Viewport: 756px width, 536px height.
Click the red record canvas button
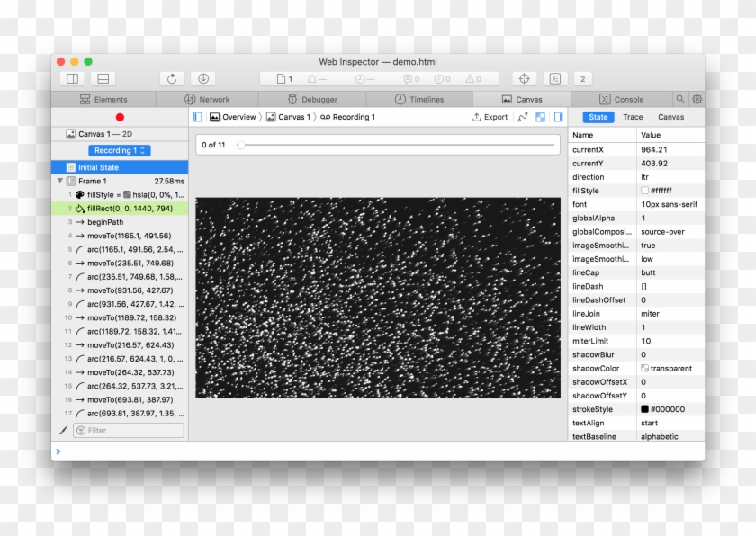(x=120, y=117)
